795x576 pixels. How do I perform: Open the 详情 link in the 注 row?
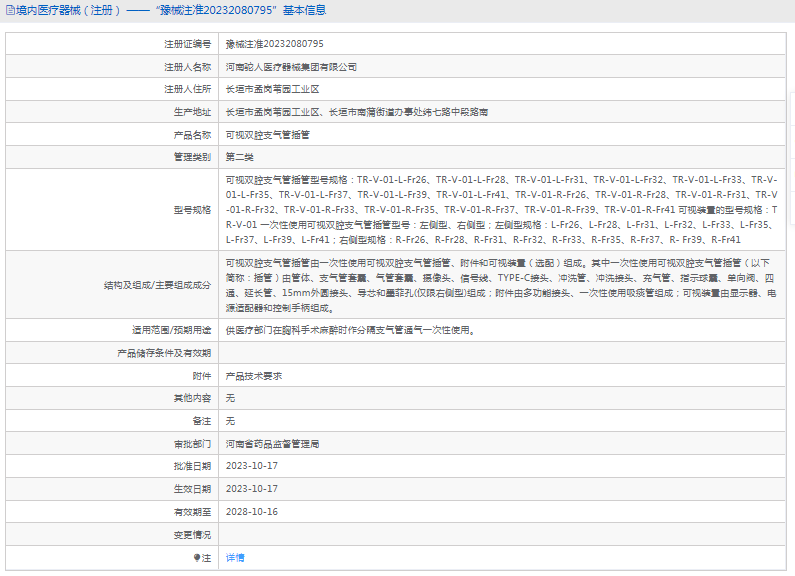coord(235,558)
